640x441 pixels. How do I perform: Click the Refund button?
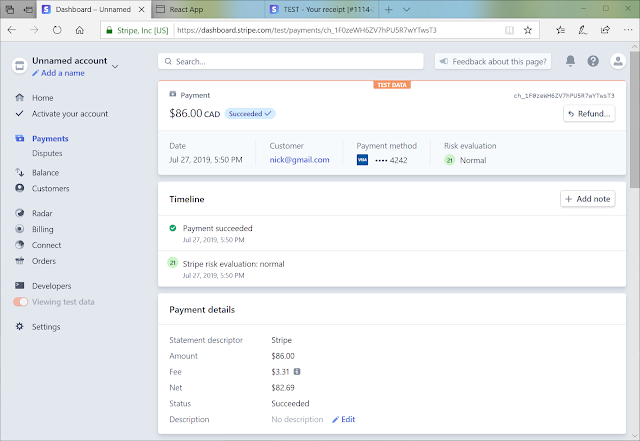(589, 114)
